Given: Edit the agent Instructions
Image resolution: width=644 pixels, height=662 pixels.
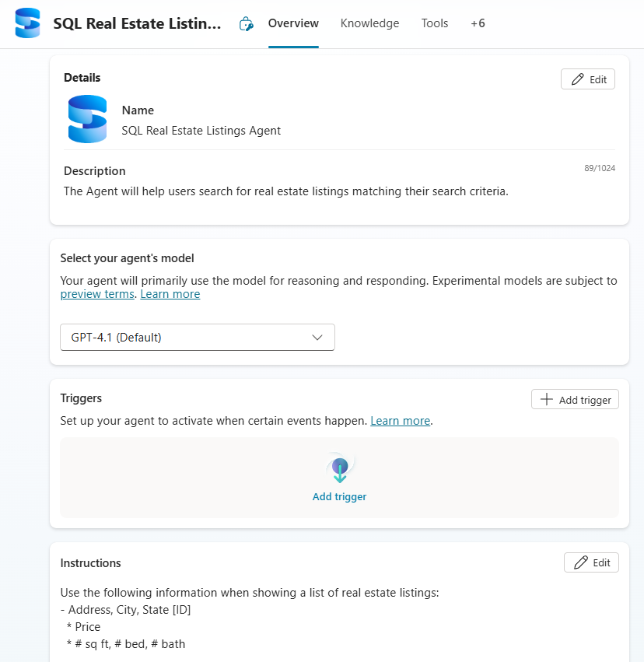Looking at the screenshot, I should tap(590, 562).
